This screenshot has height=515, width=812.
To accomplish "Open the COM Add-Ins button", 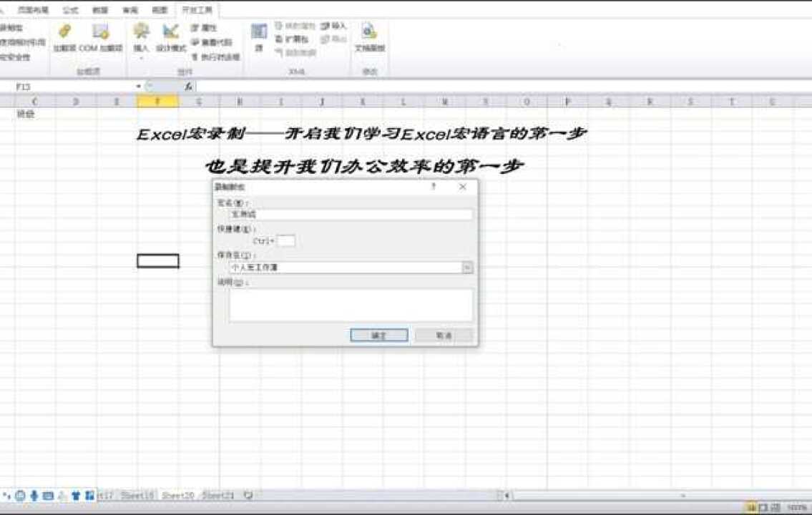I will (x=101, y=37).
